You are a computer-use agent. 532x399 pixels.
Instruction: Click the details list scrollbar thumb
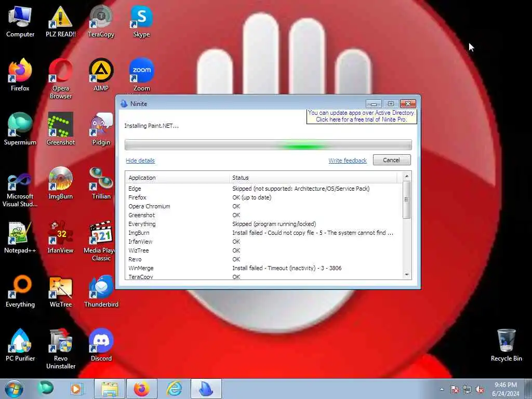pos(406,199)
